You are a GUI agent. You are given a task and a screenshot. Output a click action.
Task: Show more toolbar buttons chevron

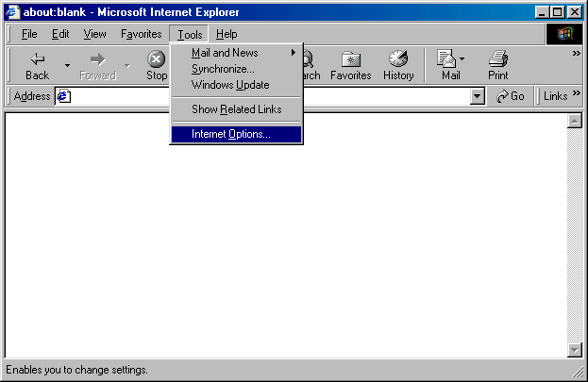point(577,54)
